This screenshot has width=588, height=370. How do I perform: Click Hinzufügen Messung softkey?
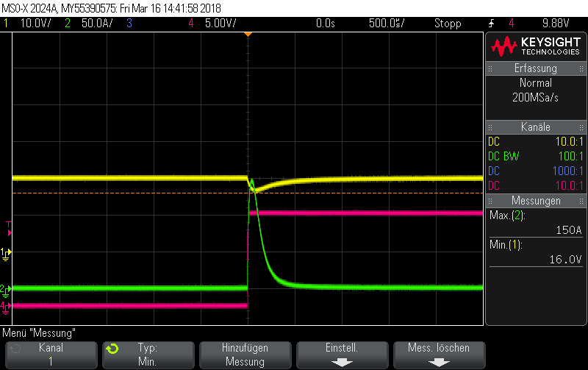pyautogui.click(x=245, y=355)
